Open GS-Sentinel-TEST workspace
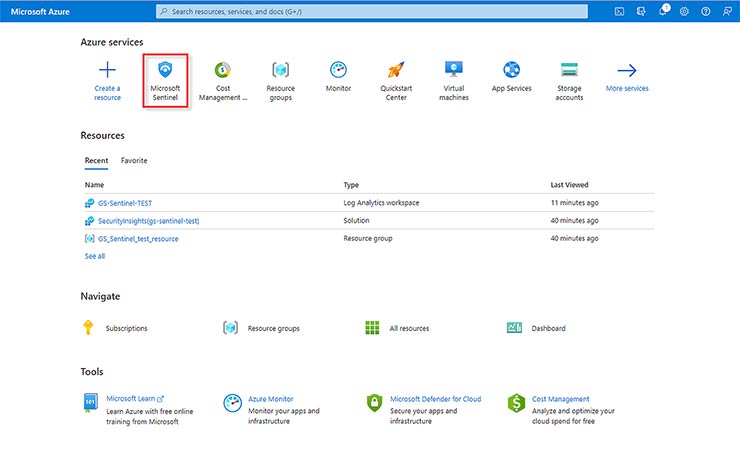 point(124,203)
